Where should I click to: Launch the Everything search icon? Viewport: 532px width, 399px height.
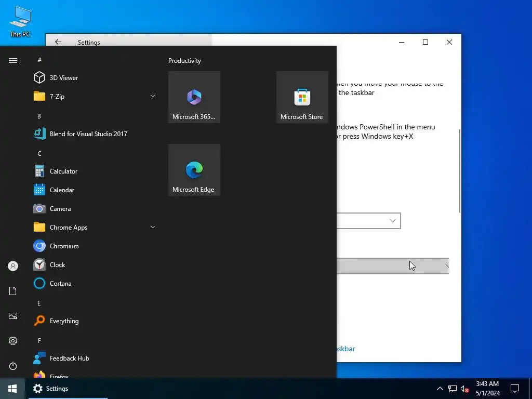[39, 321]
